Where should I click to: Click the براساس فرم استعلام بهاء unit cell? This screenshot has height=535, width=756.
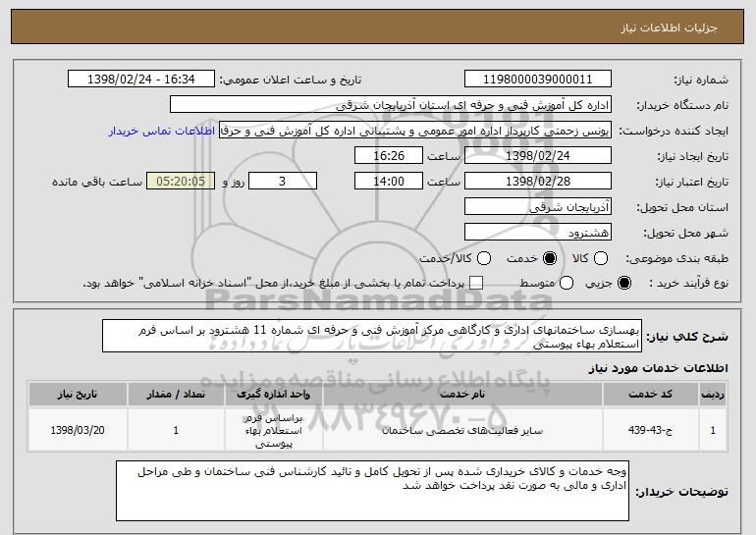tap(273, 430)
